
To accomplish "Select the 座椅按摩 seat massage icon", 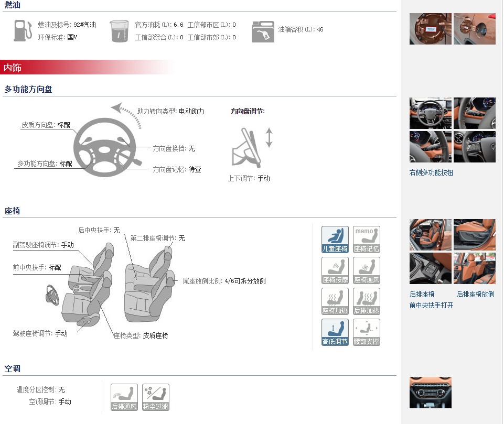I will tap(335, 270).
